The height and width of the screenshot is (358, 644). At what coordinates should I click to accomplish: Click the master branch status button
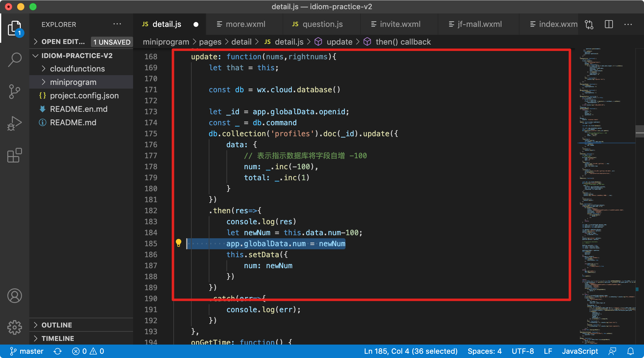(27, 351)
